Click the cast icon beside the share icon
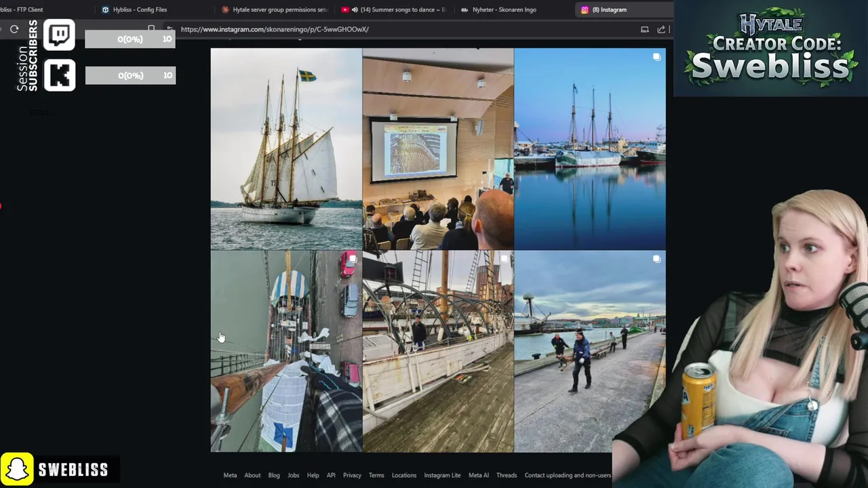Screen dimensions: 868x488 pyautogui.click(x=645, y=29)
